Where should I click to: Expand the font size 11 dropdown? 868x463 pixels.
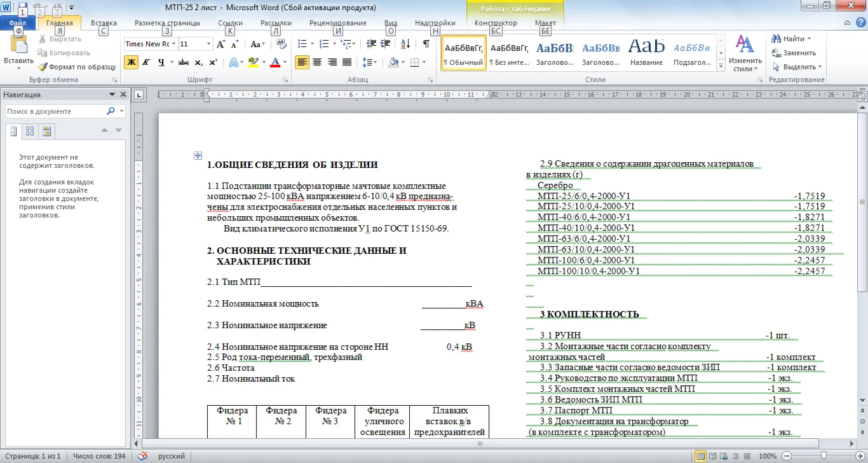(x=208, y=44)
